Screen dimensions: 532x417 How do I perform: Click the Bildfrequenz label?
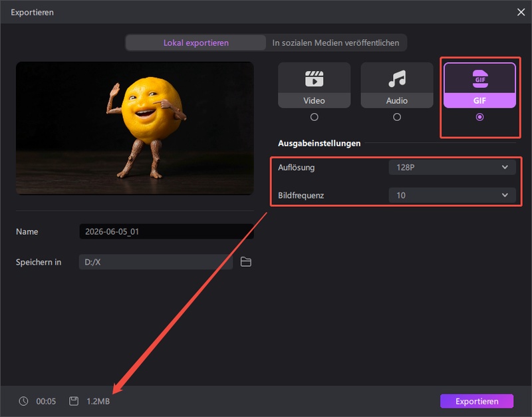(x=301, y=196)
